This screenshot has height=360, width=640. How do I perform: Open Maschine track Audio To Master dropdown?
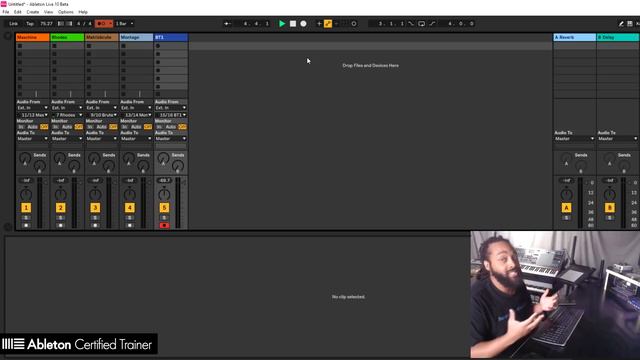[33, 139]
